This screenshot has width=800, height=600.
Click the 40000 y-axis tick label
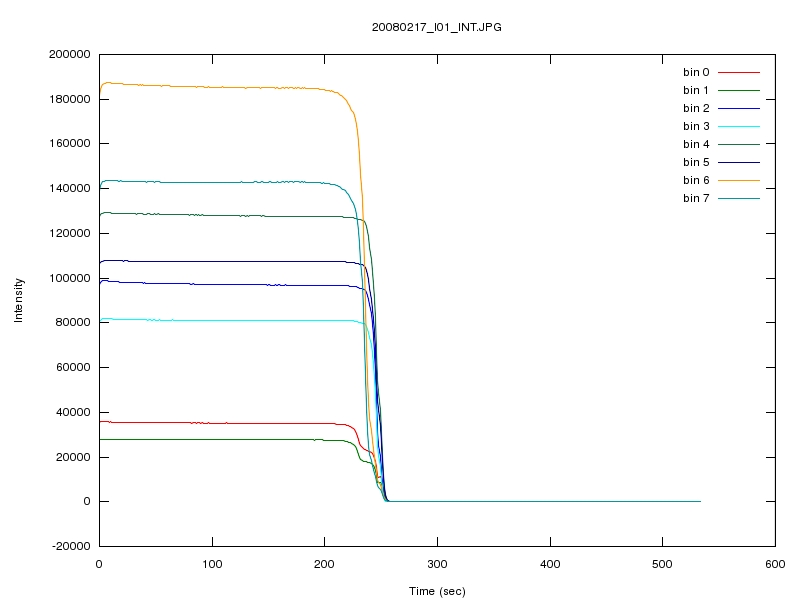(x=73, y=412)
